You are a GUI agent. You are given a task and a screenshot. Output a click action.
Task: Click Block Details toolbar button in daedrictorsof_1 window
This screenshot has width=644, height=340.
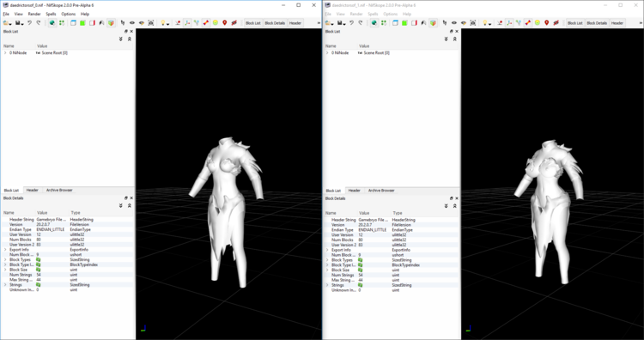(597, 23)
